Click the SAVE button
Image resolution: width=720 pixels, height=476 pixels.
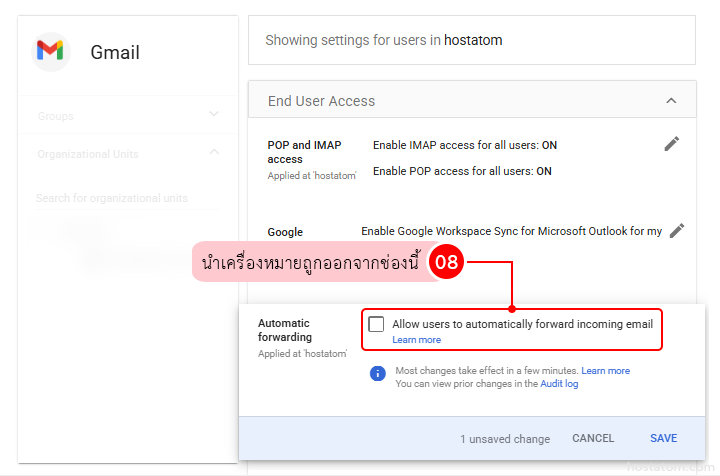pos(664,438)
